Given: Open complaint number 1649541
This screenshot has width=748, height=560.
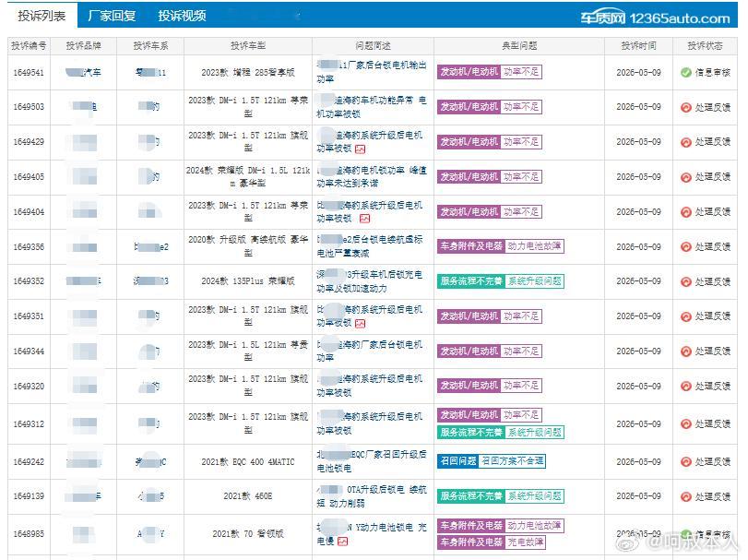Looking at the screenshot, I should [x=29, y=73].
